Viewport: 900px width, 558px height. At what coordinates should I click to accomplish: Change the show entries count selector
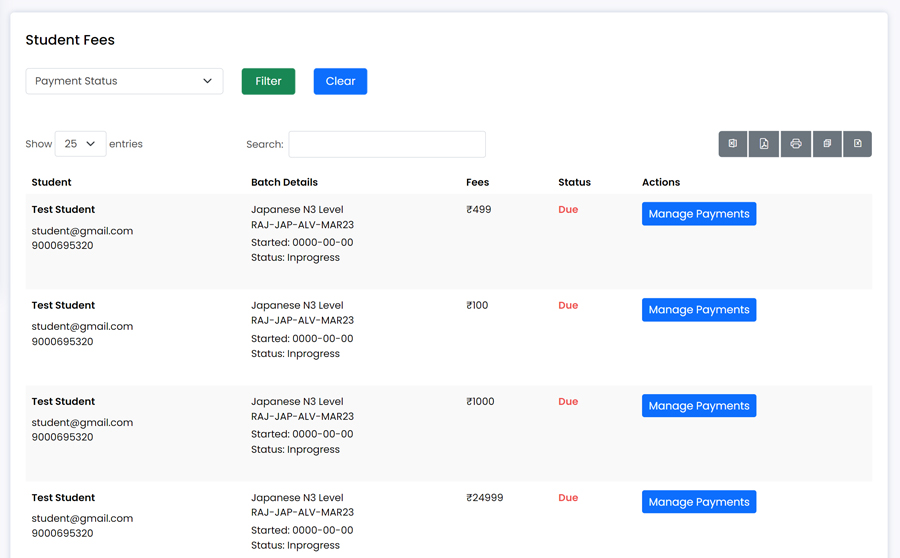[x=80, y=144]
